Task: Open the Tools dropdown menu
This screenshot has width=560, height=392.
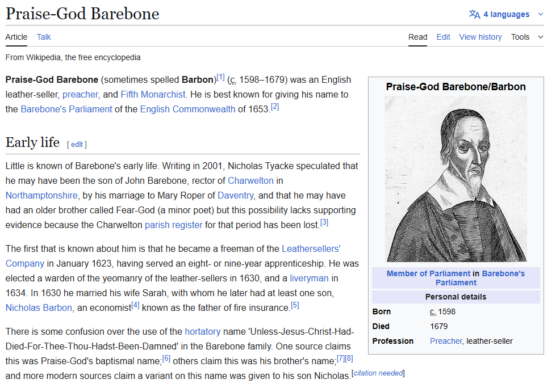Action: 526,37
